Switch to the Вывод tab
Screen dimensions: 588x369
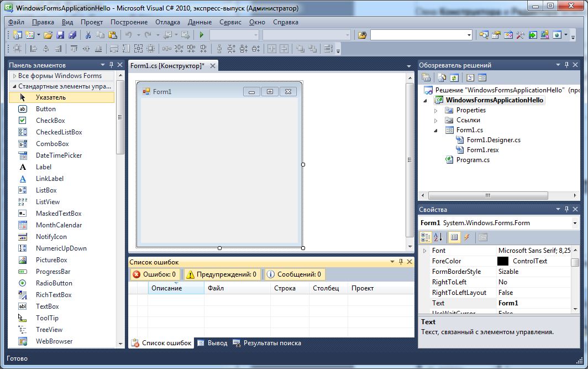pos(213,343)
